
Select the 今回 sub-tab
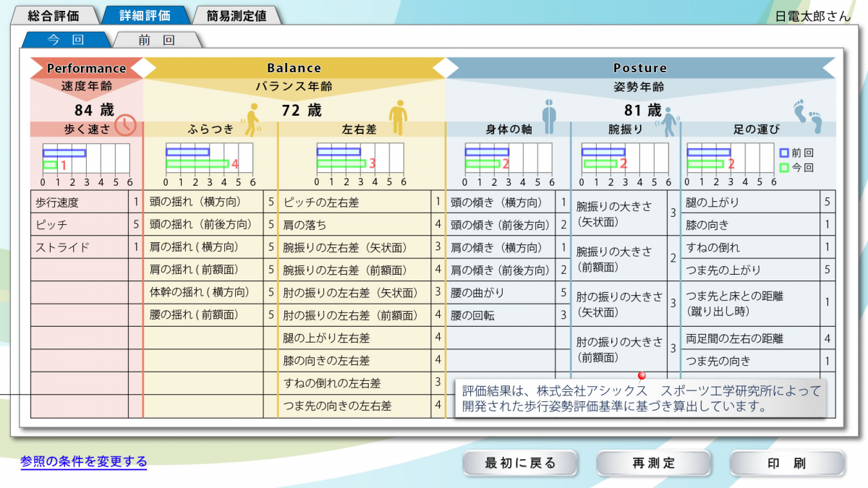click(x=66, y=40)
